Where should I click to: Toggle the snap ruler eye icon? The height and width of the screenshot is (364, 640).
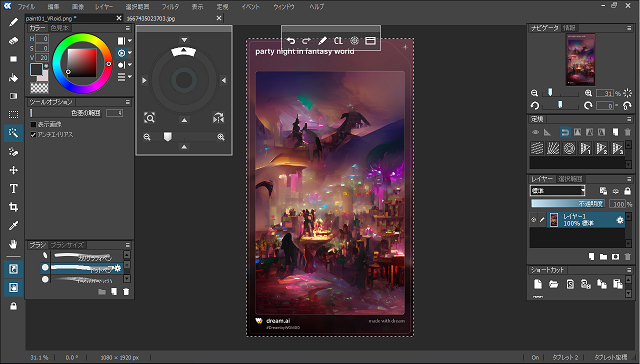click(x=536, y=132)
